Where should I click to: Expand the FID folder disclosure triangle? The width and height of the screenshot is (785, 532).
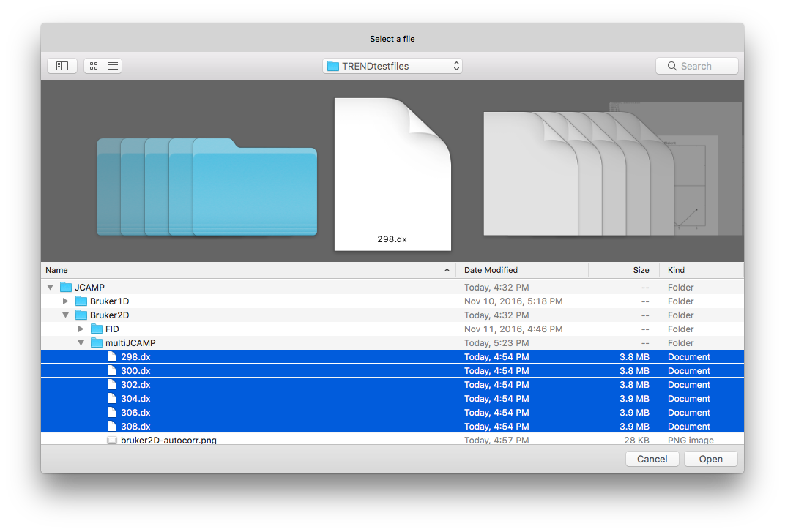(81, 329)
